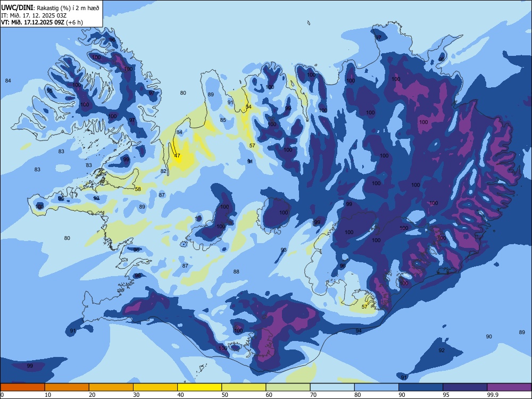
Task: Click the legend tick label 0
Action: pyautogui.click(x=2, y=395)
